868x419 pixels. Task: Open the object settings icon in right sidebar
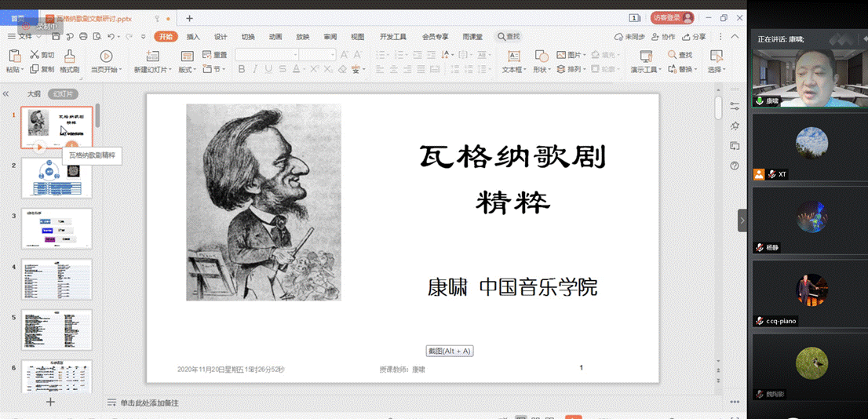coord(735,106)
